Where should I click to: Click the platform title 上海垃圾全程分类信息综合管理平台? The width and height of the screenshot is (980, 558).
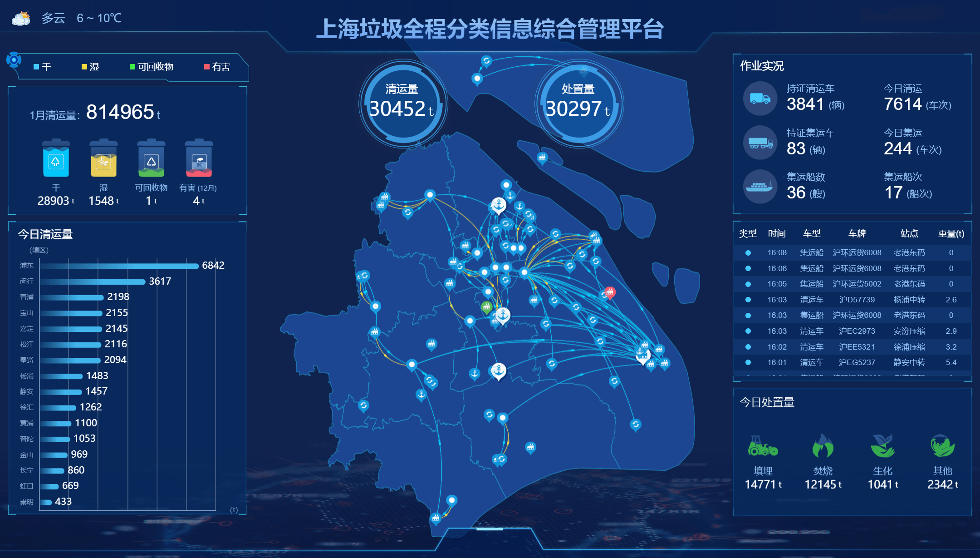(490, 29)
